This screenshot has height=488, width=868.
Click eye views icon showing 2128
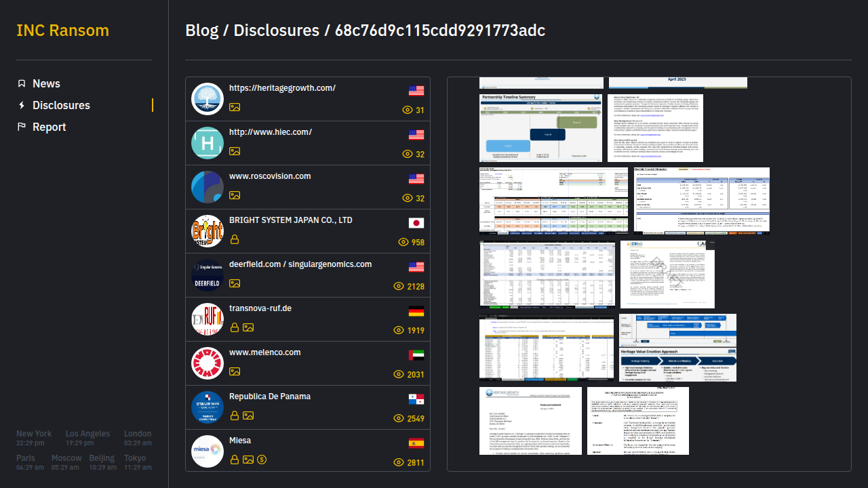pos(399,286)
